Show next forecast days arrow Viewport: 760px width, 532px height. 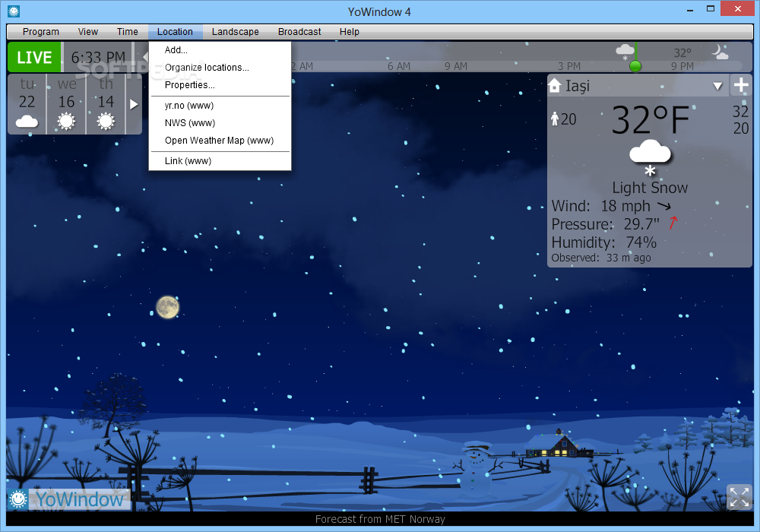tap(134, 104)
